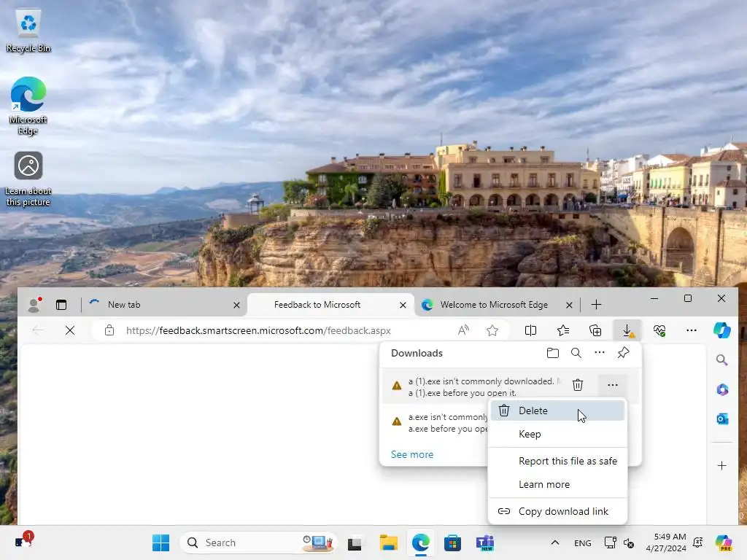Open downloads folder icon in Downloads panel
Screen dimensions: 747x560
pyautogui.click(x=553, y=353)
